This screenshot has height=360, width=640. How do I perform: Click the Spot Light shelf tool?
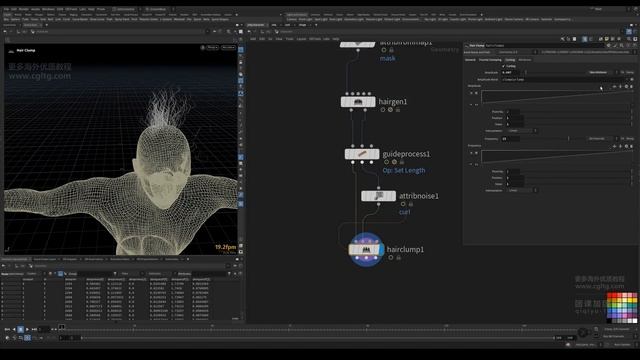pyautogui.click(x=321, y=19)
